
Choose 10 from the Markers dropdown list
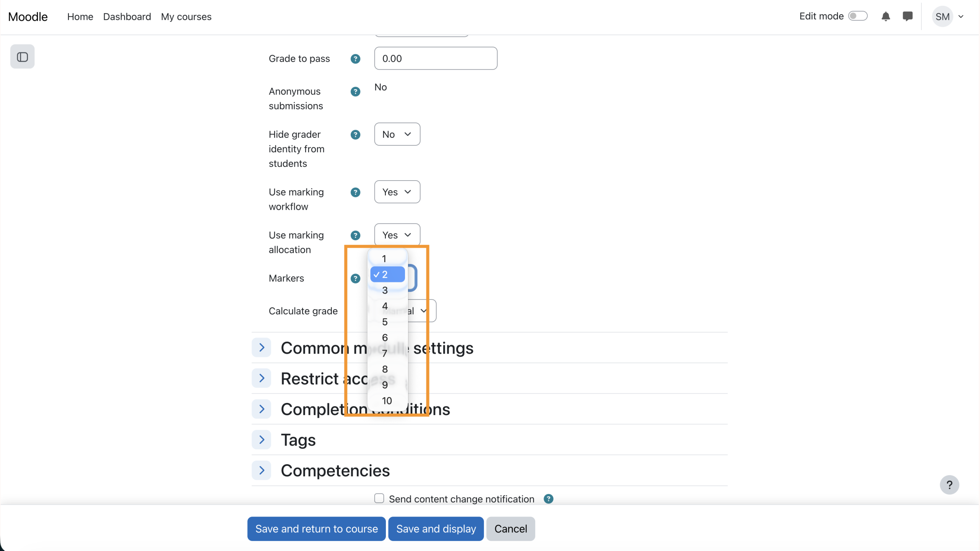(387, 401)
